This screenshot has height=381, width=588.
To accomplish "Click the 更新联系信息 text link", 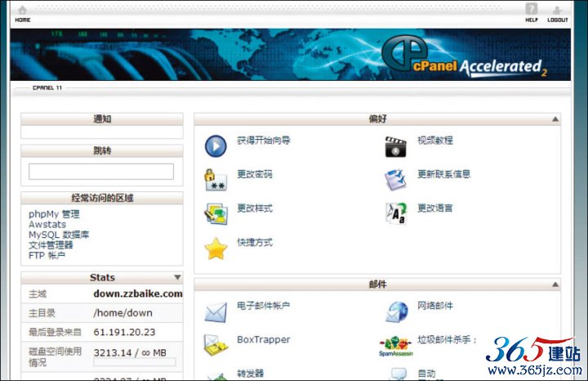I will (x=444, y=174).
